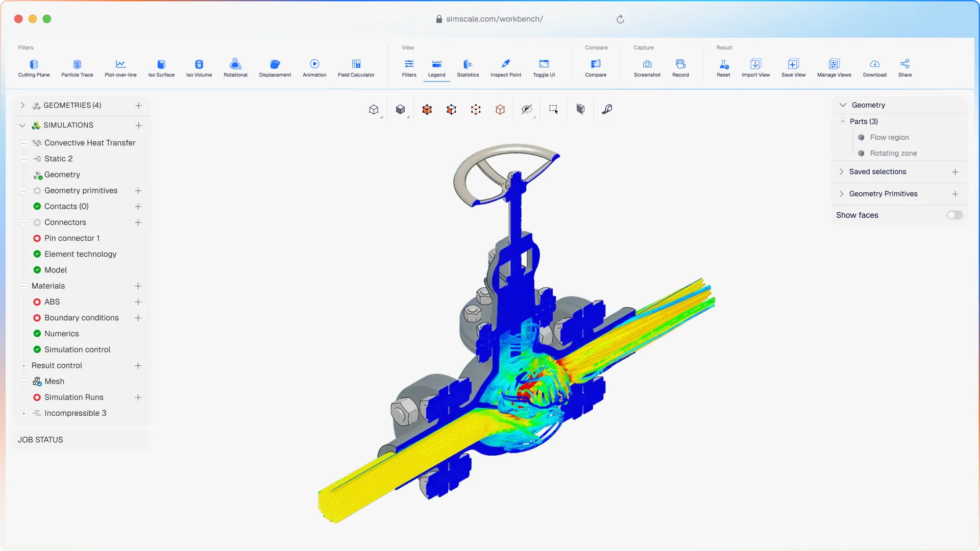Select the Flow region part

click(889, 137)
